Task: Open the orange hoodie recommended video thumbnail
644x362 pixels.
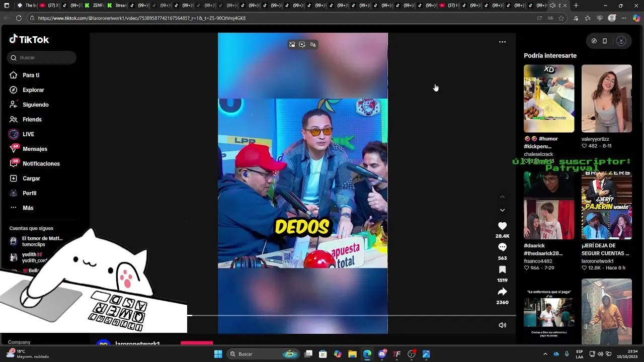Action: tap(607, 312)
